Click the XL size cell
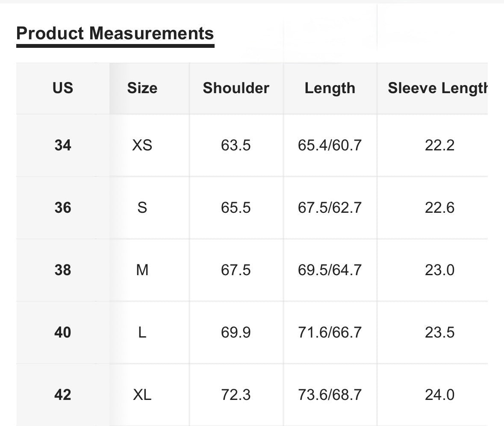This screenshot has height=426, width=504. point(142,395)
